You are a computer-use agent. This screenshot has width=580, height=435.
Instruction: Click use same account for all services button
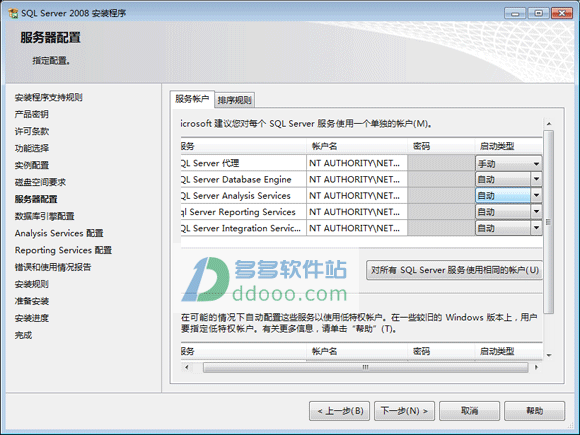click(x=455, y=270)
